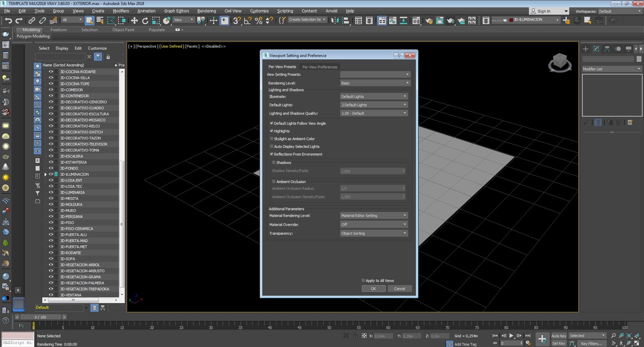This screenshot has width=644, height=347.
Task: Expand the 3D-ILUMINACION layer
Action: pyautogui.click(x=45, y=175)
